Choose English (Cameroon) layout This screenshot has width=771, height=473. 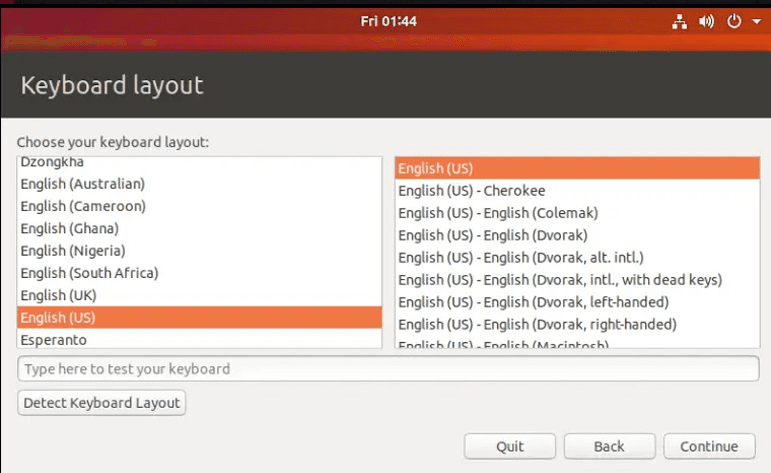pos(200,206)
